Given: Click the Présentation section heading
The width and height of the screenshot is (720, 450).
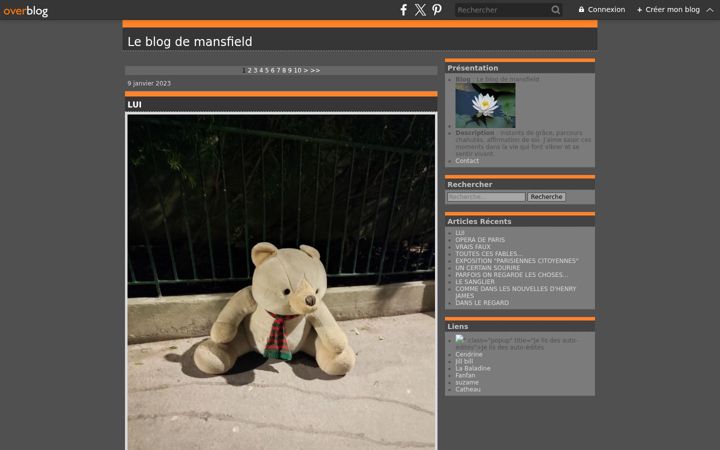Looking at the screenshot, I should (472, 68).
